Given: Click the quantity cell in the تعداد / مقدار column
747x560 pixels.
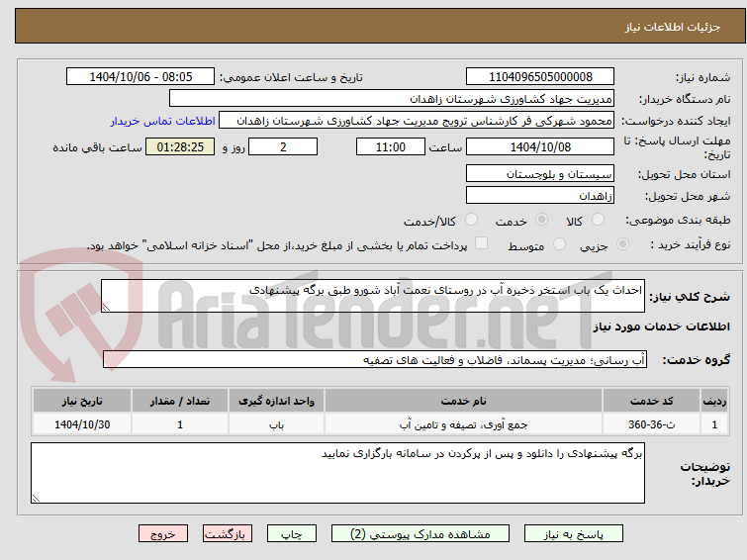Looking at the screenshot, I should coord(180,424).
